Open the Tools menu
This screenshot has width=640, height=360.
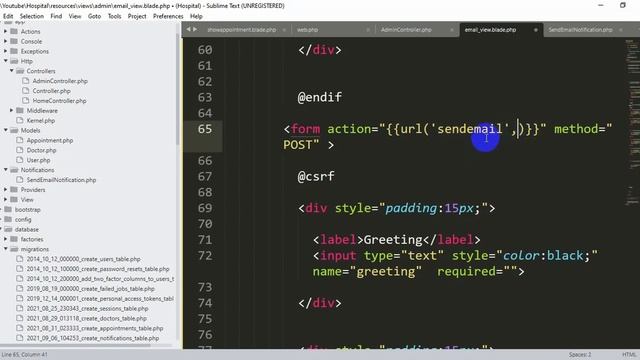(114, 16)
